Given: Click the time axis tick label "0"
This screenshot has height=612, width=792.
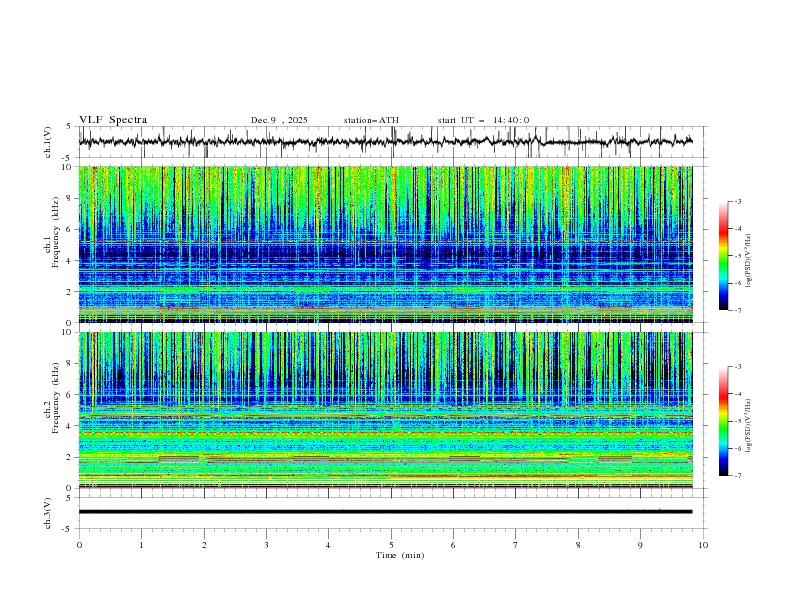Looking at the screenshot, I should point(79,545).
